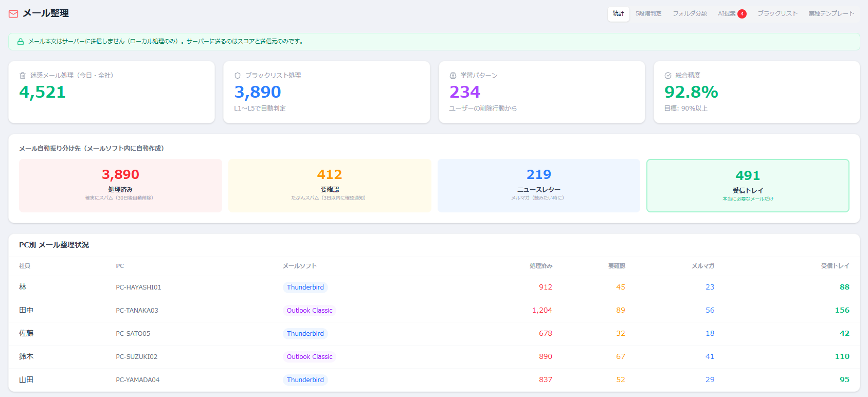Click the 要確認 value 89 for 田中
This screenshot has height=397, width=868.
click(621, 310)
